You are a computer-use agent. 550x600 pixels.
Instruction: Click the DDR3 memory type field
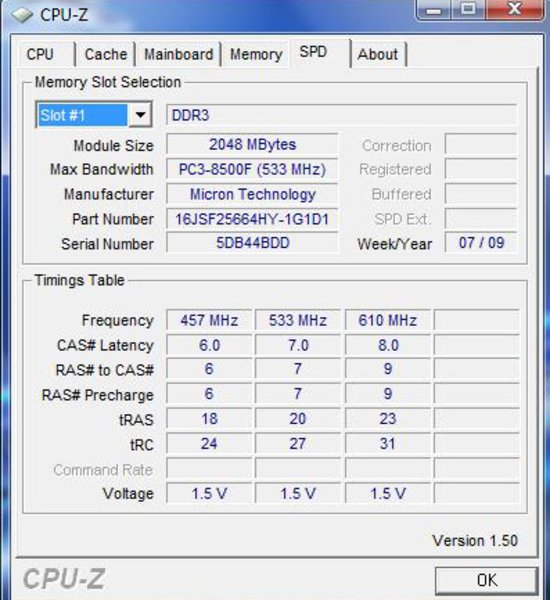341,115
